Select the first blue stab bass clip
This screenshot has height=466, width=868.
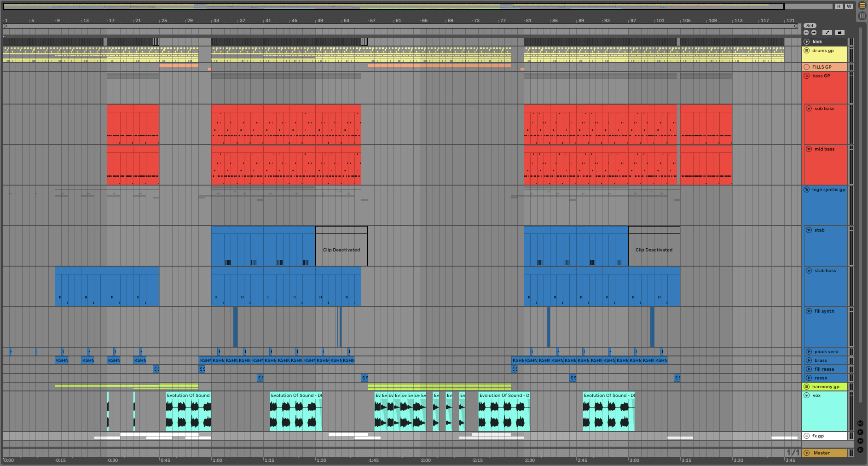coord(107,286)
